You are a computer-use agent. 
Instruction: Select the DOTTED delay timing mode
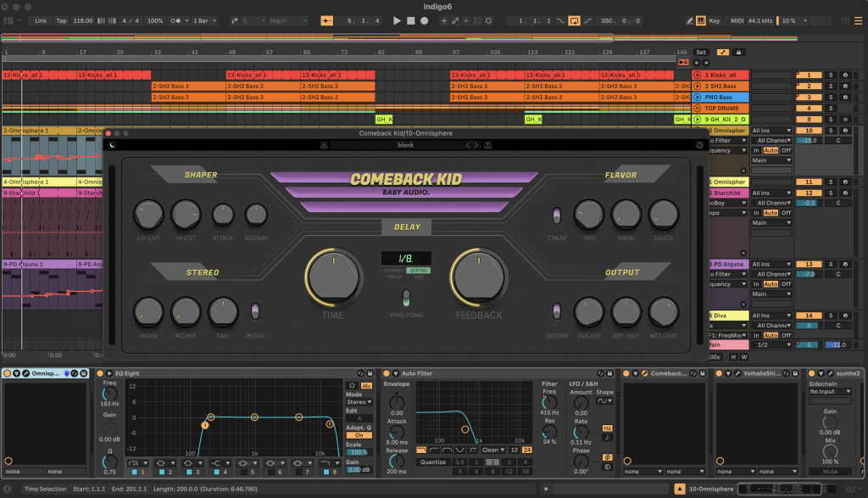point(417,271)
